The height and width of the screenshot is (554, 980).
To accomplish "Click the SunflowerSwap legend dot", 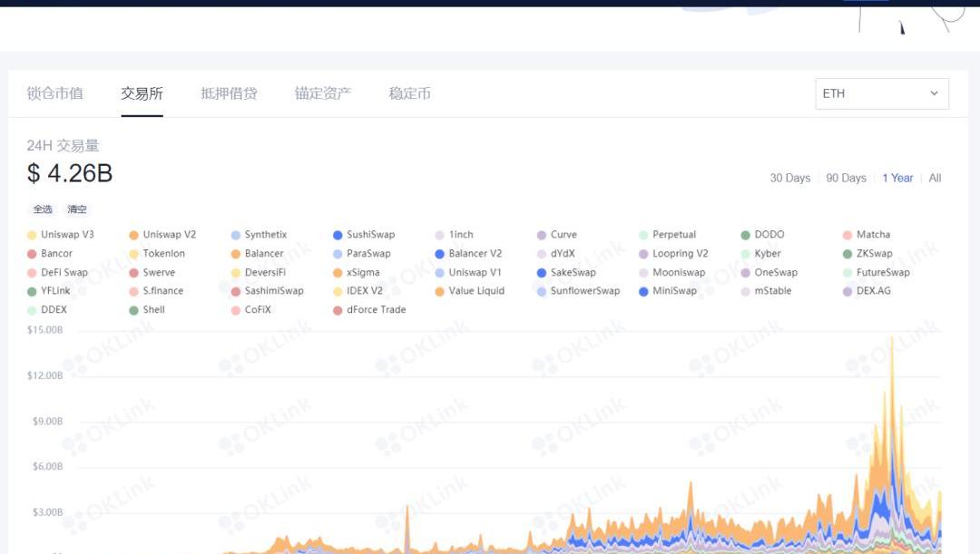I will [x=541, y=292].
